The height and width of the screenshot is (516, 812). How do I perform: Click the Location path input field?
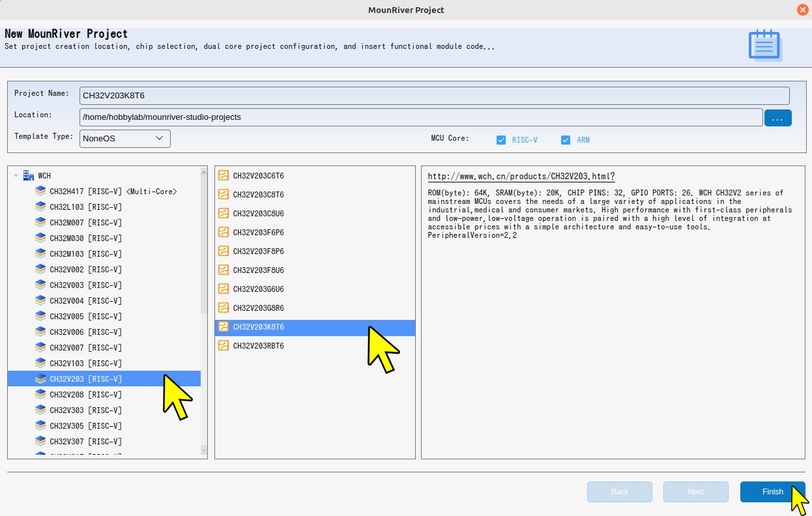[421, 117]
